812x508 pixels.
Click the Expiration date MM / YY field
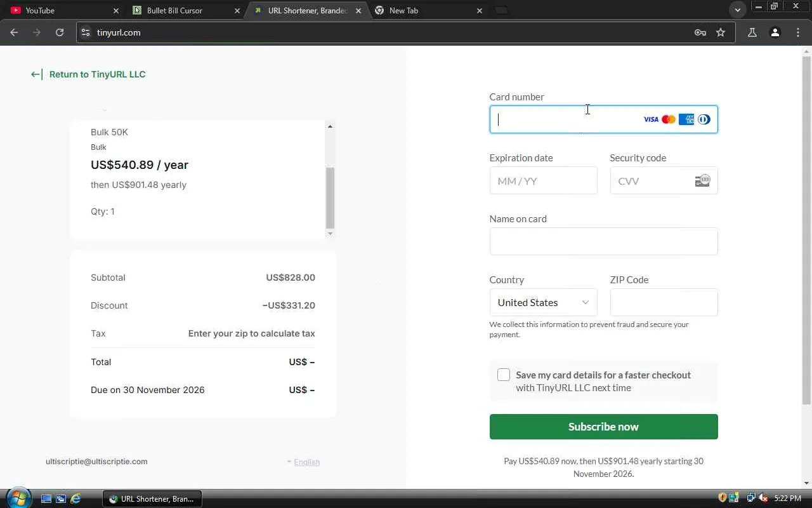click(543, 181)
